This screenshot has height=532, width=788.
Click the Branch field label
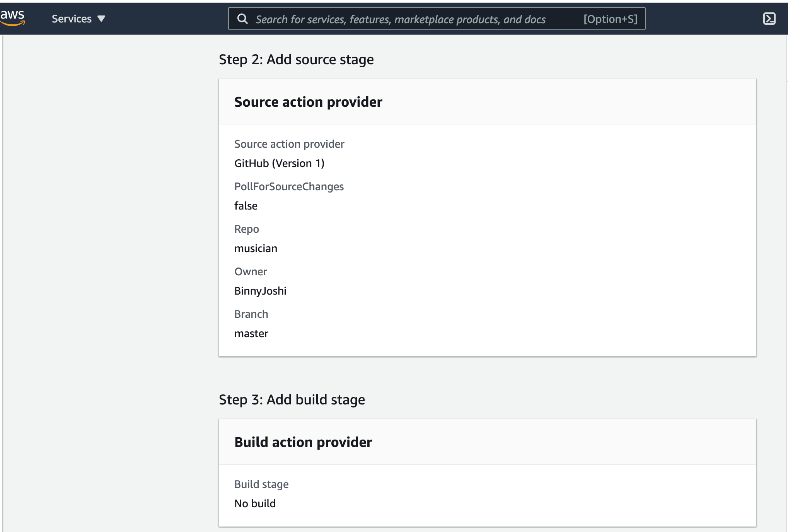pos(251,314)
